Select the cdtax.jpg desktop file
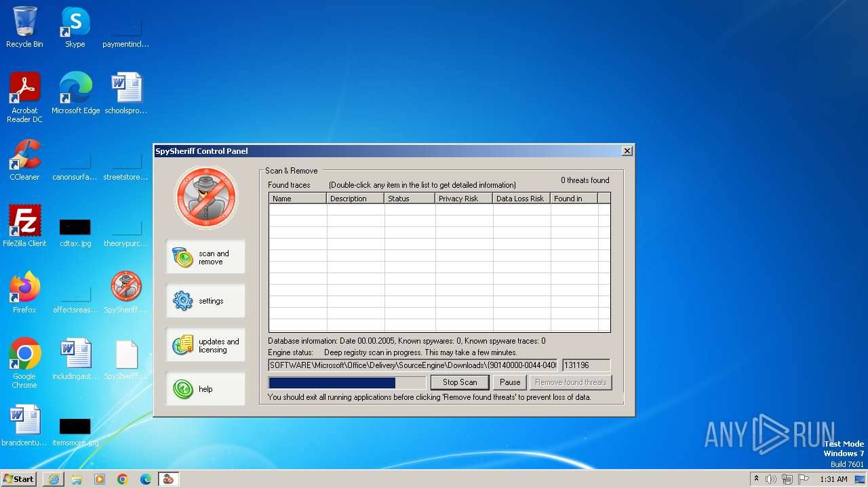The image size is (868, 488). [x=75, y=232]
